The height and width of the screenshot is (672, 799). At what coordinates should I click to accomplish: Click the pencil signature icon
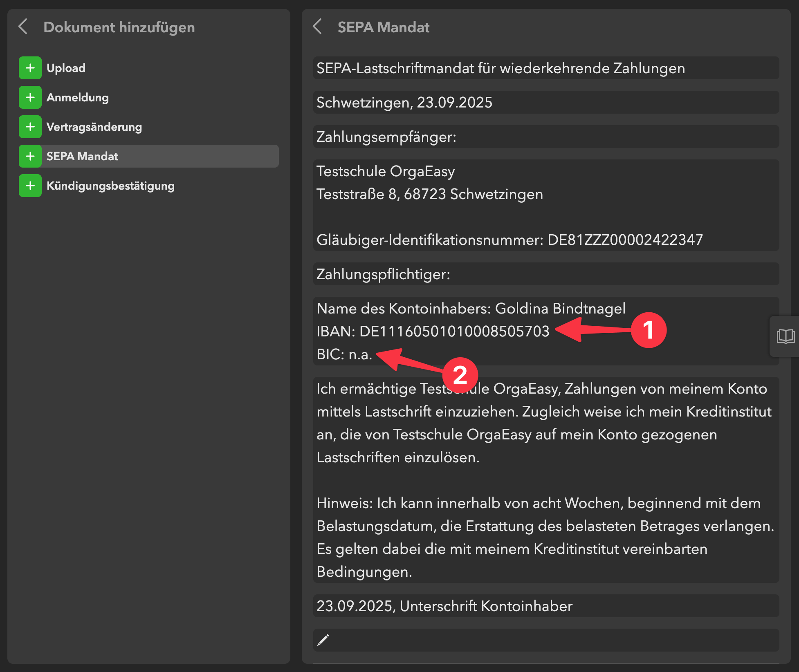323,640
